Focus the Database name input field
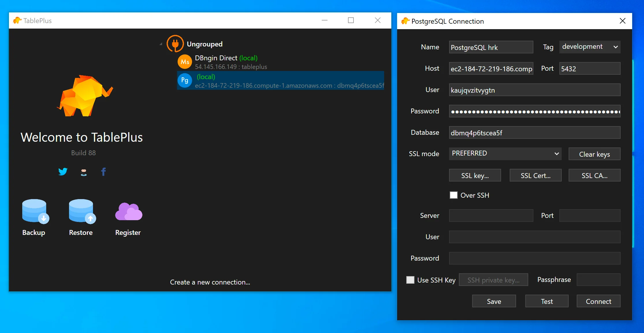Viewport: 644px width, 333px height. (x=535, y=133)
